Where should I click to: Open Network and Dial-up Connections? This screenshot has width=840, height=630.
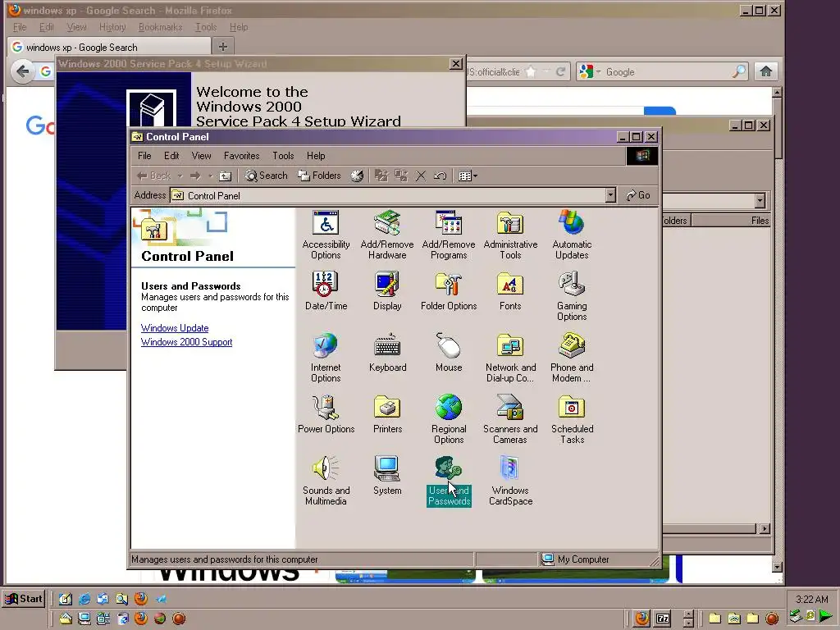[x=510, y=358]
